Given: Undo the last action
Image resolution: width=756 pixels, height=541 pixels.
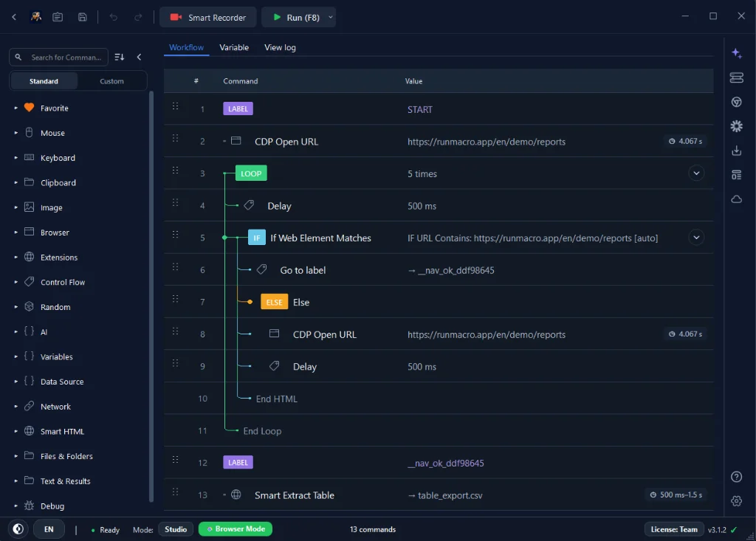Looking at the screenshot, I should 113,18.
